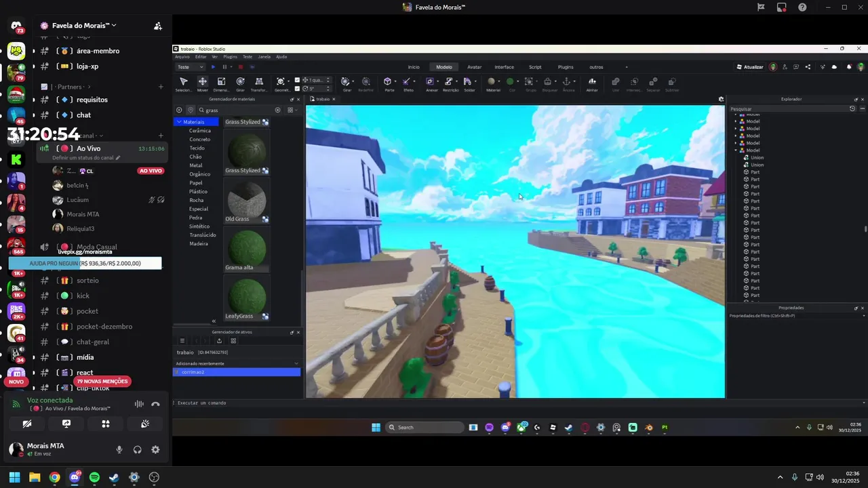
Task: Choose the Selecionar arrow tool
Action: click(x=183, y=84)
